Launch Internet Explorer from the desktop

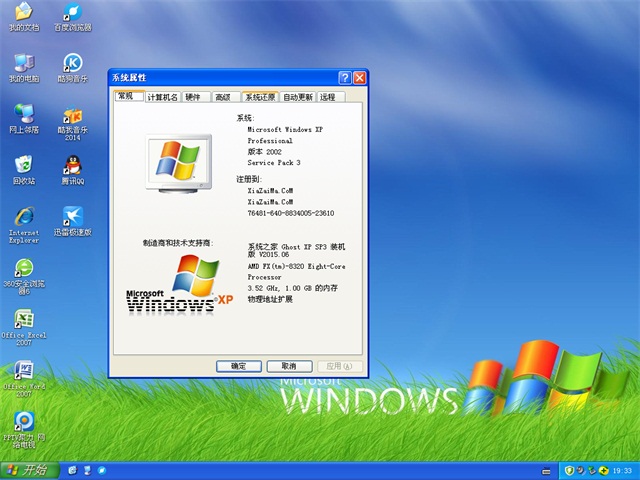coord(24,218)
